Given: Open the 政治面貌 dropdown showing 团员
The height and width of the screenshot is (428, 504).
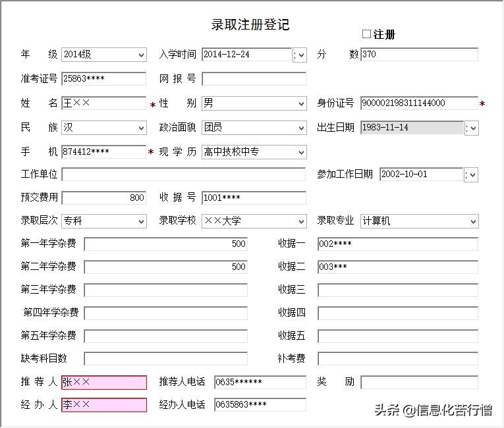Looking at the screenshot, I should click(254, 128).
